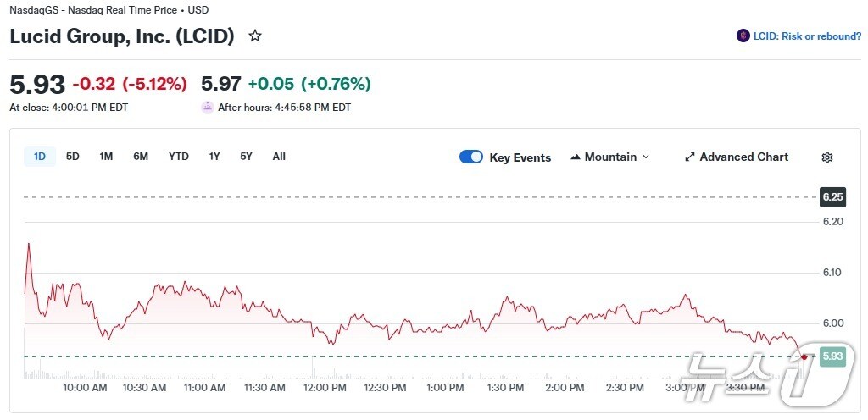
Task: Add Lucid Group to watchlist star
Action: 255,36
